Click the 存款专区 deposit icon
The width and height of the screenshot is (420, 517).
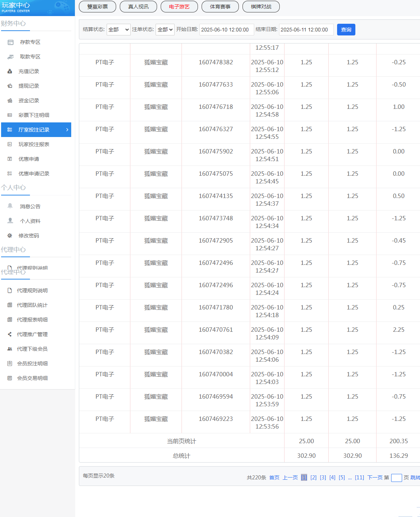point(11,42)
